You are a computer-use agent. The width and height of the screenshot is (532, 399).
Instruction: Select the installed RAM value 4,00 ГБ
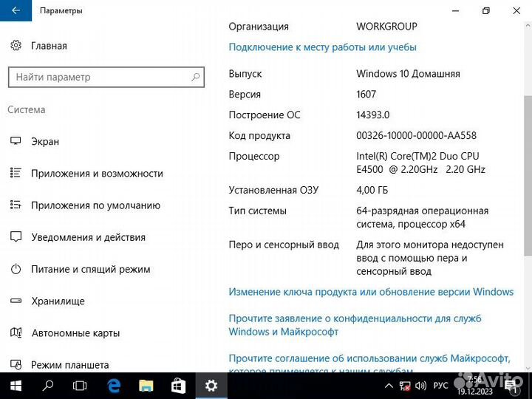point(372,190)
